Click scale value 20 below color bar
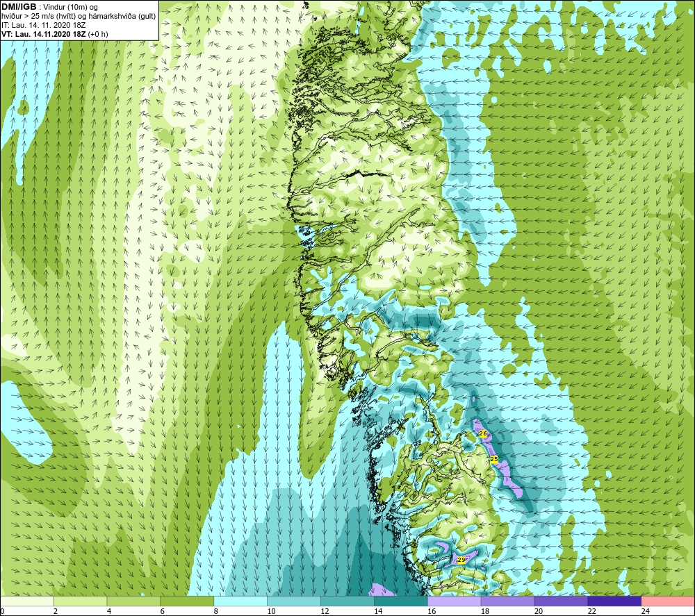695x616 pixels. (x=539, y=611)
